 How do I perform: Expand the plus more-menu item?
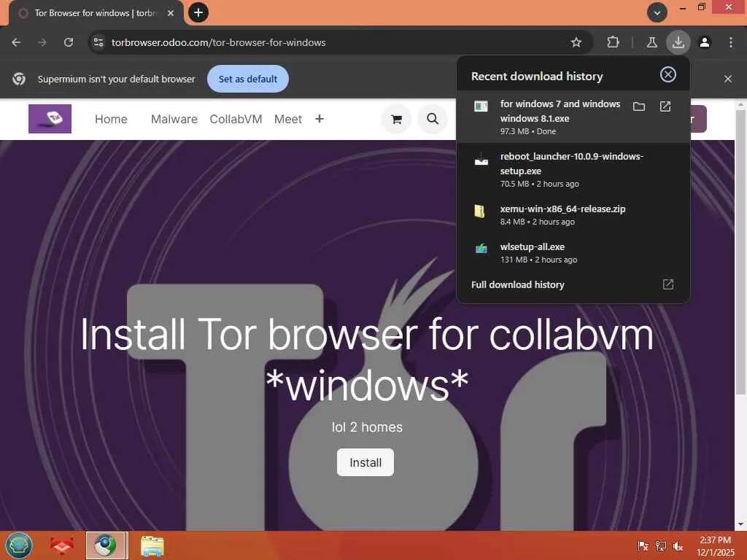(x=320, y=119)
